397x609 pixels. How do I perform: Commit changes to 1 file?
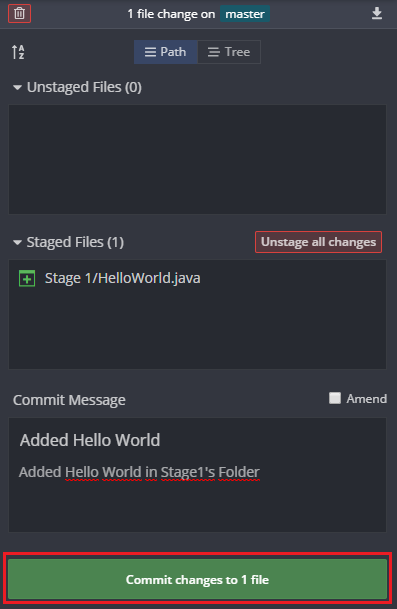coord(197,579)
